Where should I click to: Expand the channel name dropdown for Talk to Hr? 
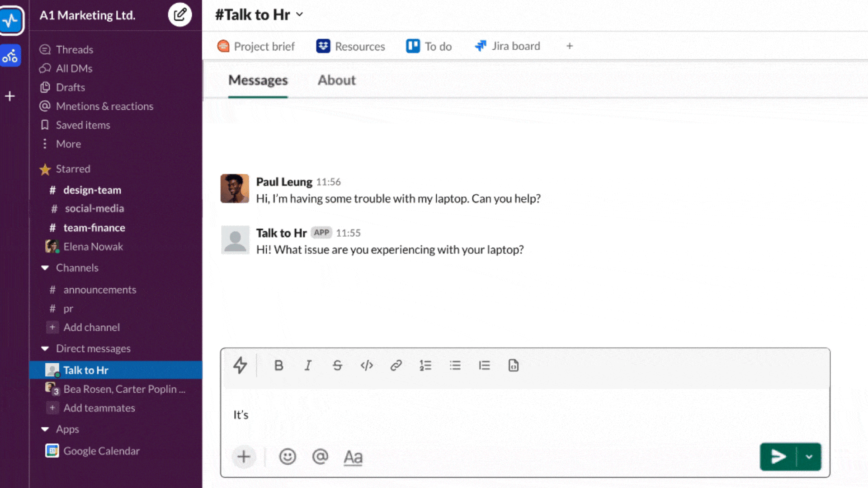point(299,14)
